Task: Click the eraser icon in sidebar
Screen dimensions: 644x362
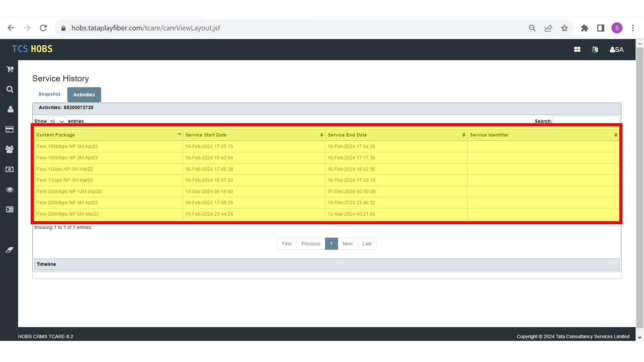Action: (10, 250)
